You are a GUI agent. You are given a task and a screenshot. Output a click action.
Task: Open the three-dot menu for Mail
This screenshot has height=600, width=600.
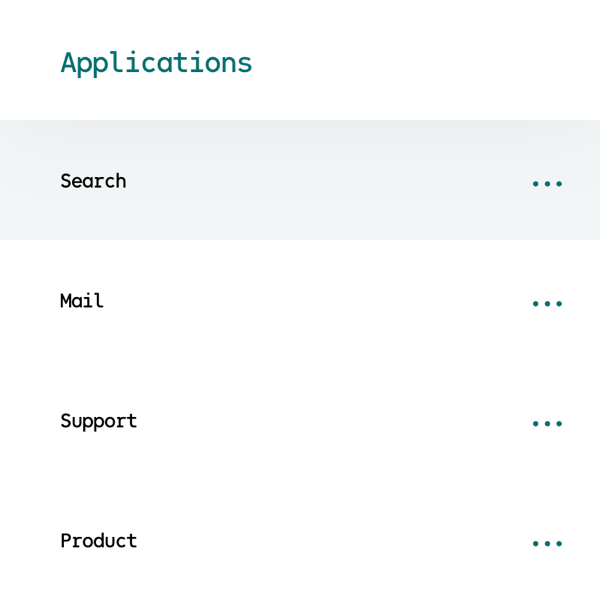coord(547,304)
